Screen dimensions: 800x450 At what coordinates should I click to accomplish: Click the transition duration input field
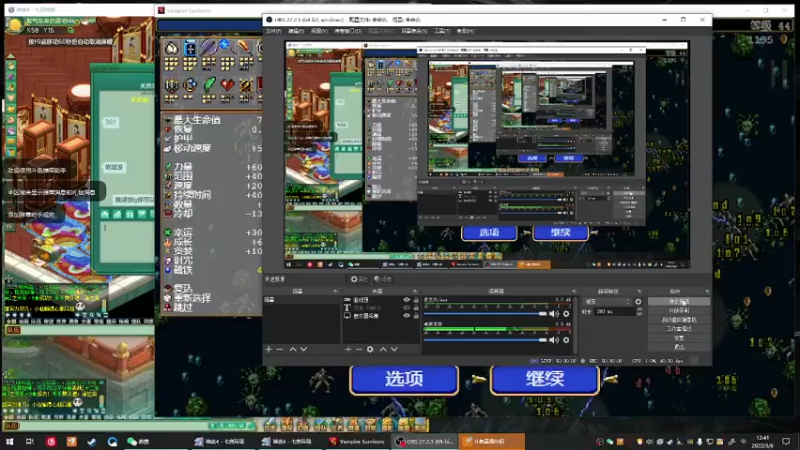coord(614,311)
